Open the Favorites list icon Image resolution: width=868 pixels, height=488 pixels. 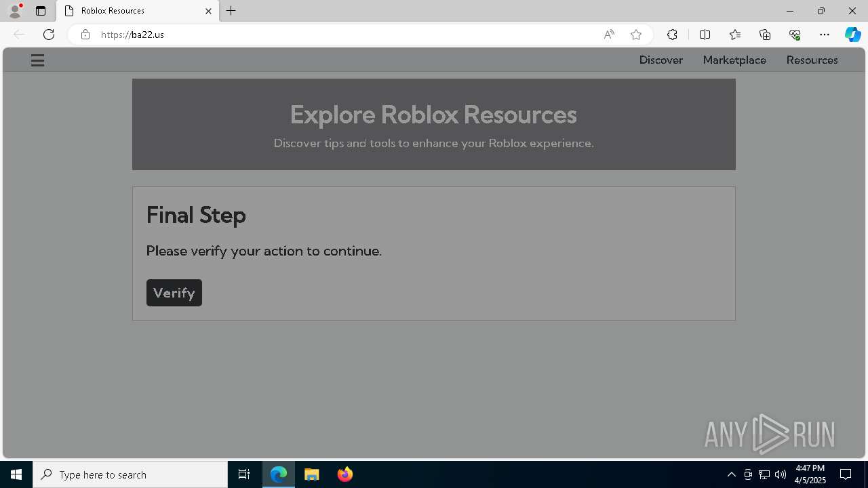click(735, 35)
